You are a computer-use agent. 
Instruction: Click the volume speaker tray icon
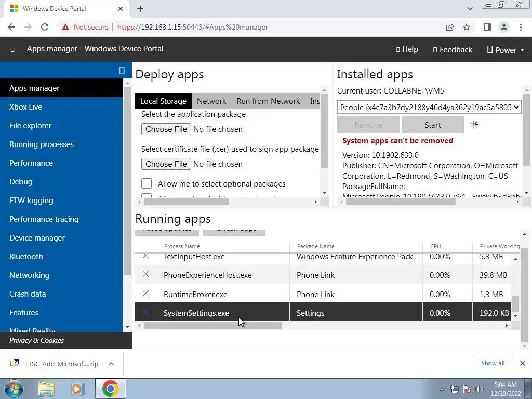tap(480, 389)
